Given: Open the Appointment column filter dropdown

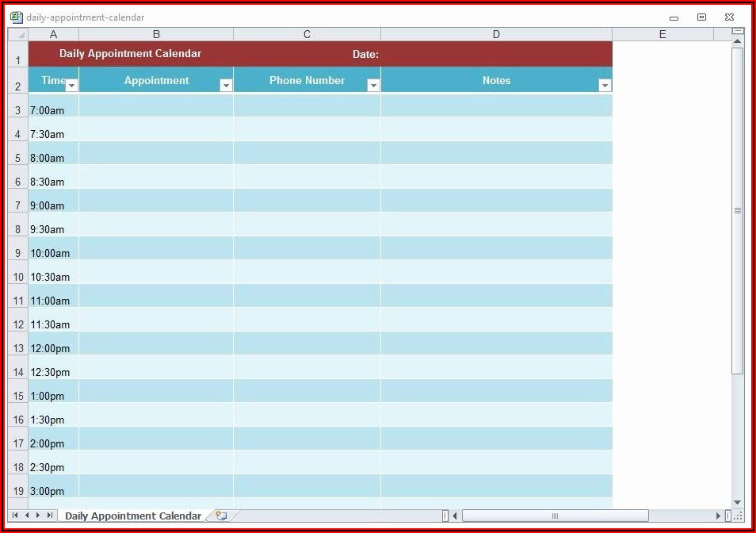Looking at the screenshot, I should (226, 86).
